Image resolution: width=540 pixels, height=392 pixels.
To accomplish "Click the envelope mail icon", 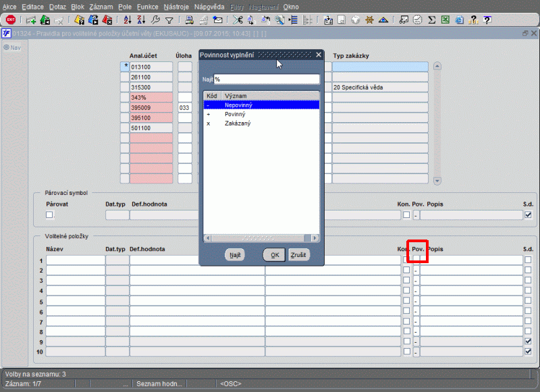I will (217, 20).
